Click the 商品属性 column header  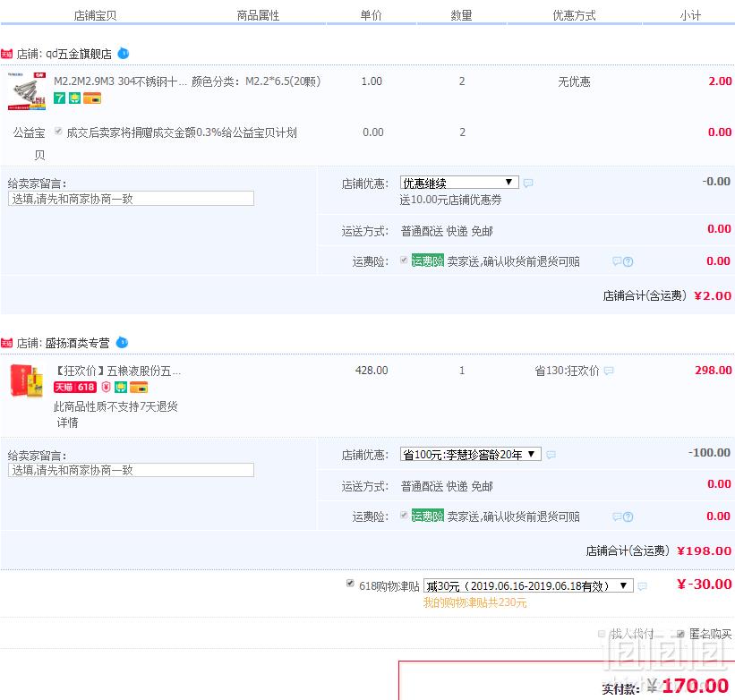258,15
